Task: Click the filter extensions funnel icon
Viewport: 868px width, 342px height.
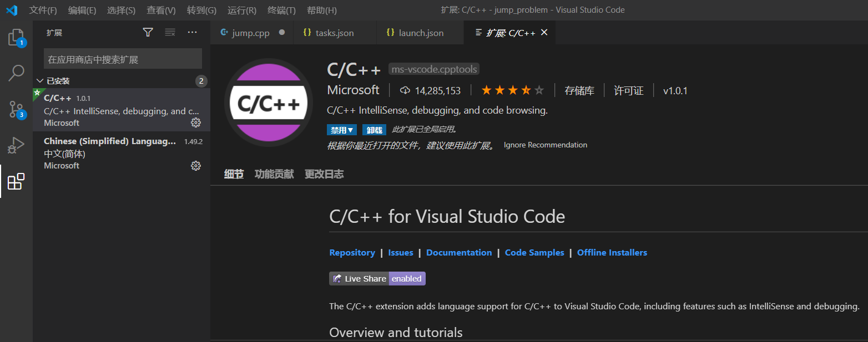Action: [148, 33]
